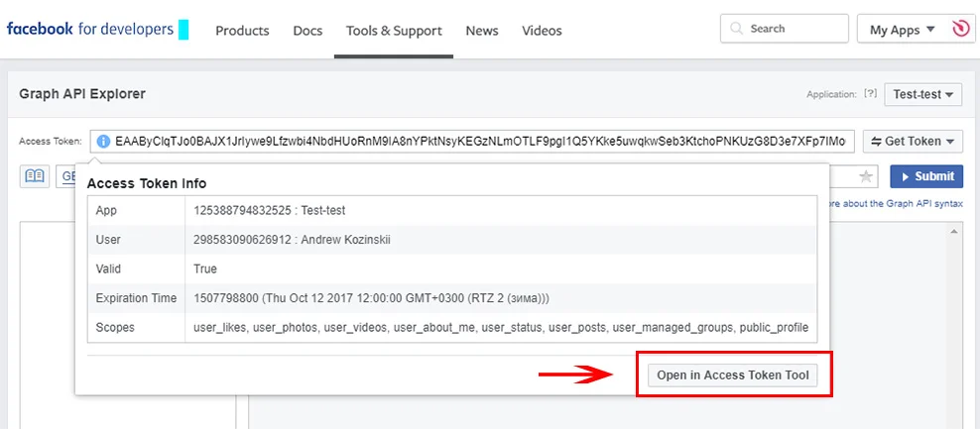This screenshot has width=980, height=429.
Task: Open the Products menu
Action: tap(242, 31)
